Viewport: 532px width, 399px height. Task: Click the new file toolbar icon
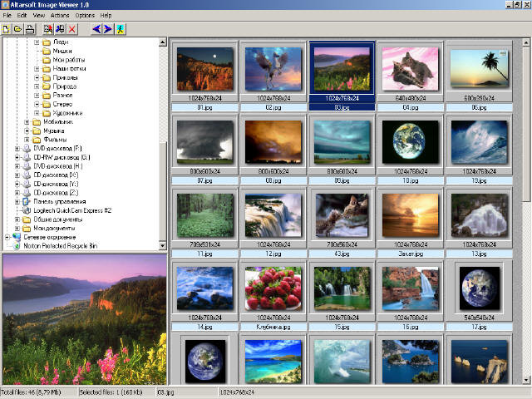(6, 29)
